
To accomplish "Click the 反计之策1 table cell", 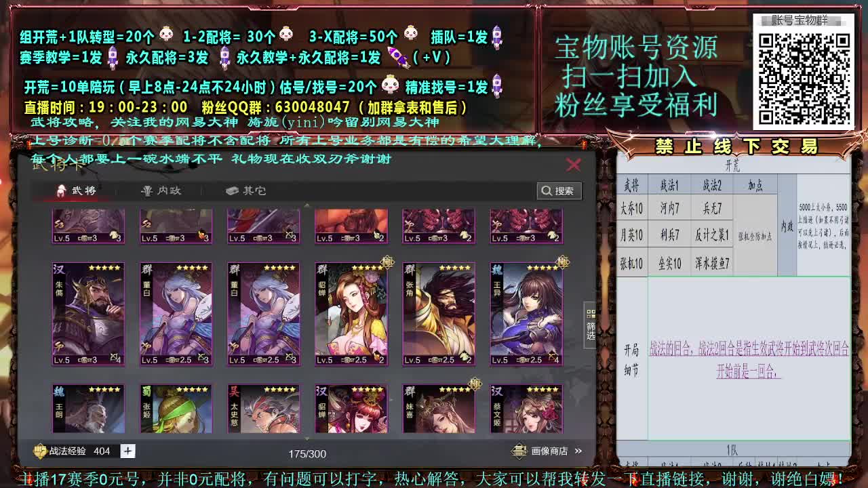I will [x=711, y=235].
